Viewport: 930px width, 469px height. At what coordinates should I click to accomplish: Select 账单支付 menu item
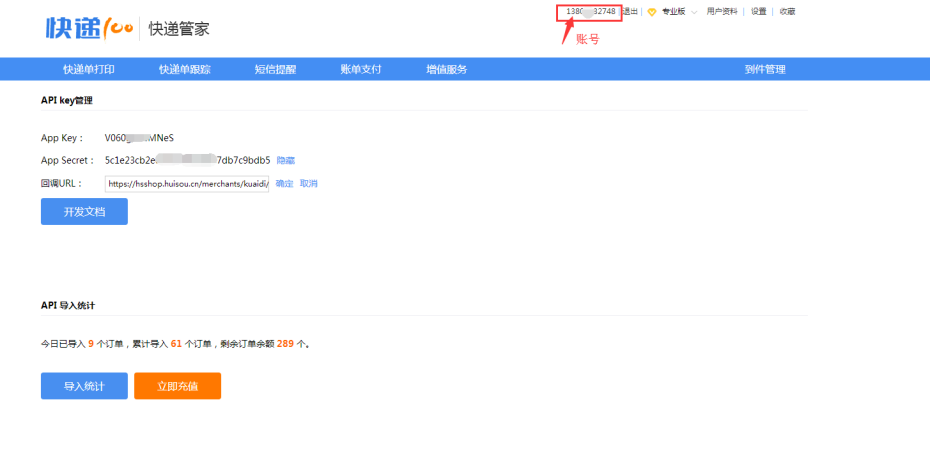pos(360,70)
